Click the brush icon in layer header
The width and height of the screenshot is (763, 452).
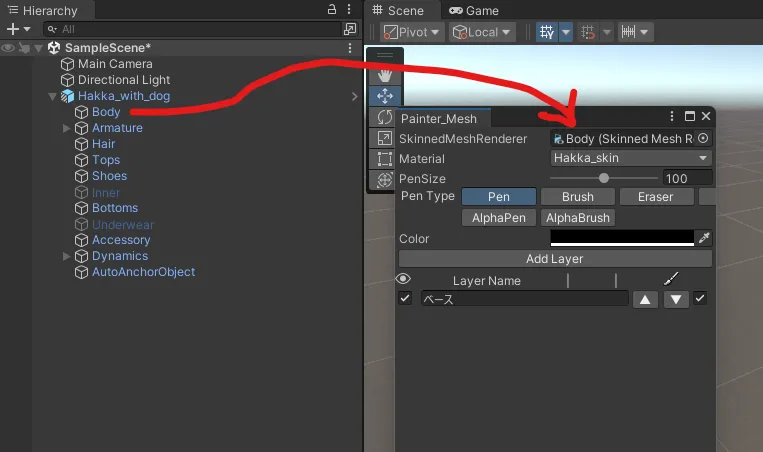pos(671,279)
